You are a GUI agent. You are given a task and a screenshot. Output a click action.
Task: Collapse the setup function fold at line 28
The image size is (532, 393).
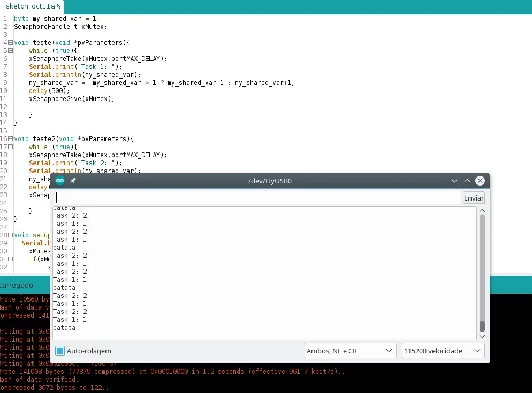tap(11, 235)
